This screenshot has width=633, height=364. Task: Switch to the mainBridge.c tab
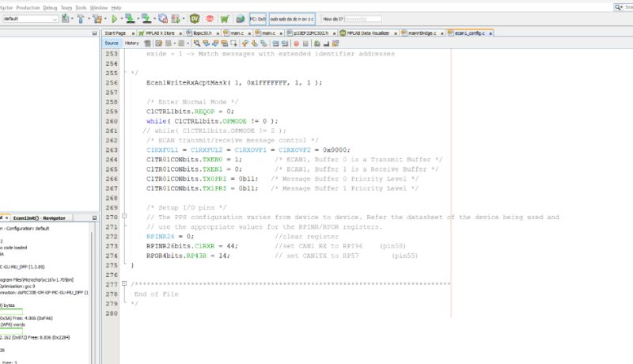[422, 33]
